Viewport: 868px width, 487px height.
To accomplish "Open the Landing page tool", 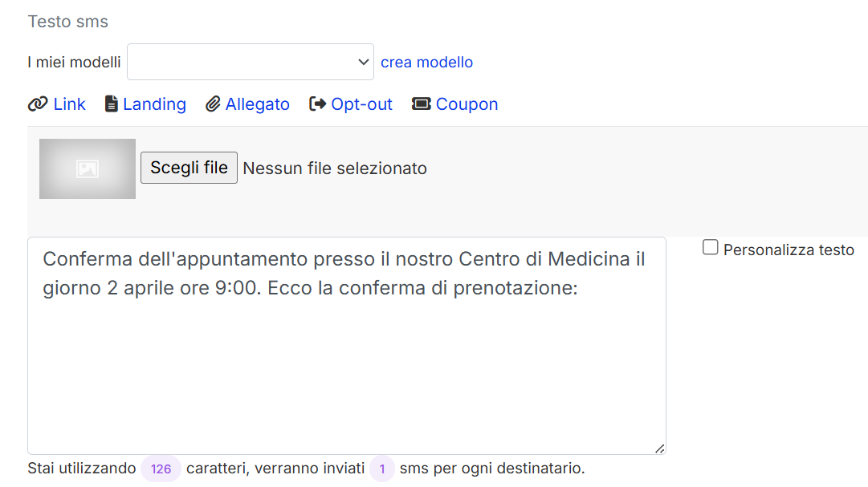I will click(x=154, y=103).
